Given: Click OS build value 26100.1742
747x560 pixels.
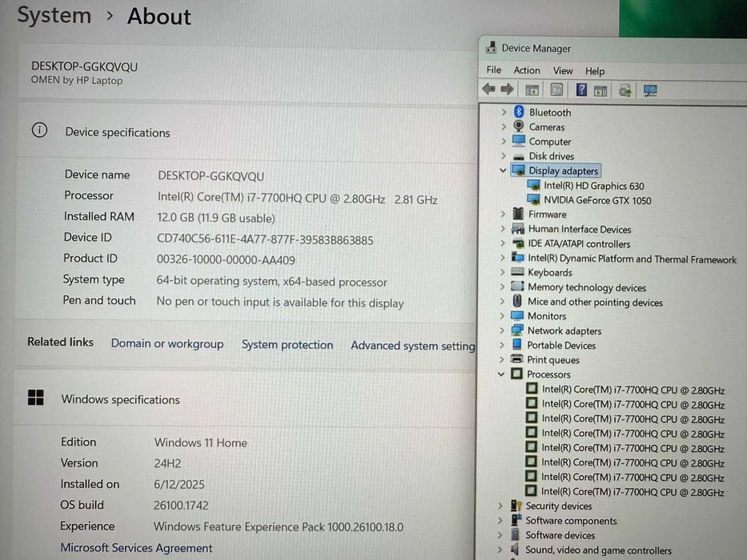Looking at the screenshot, I should pos(181,506).
